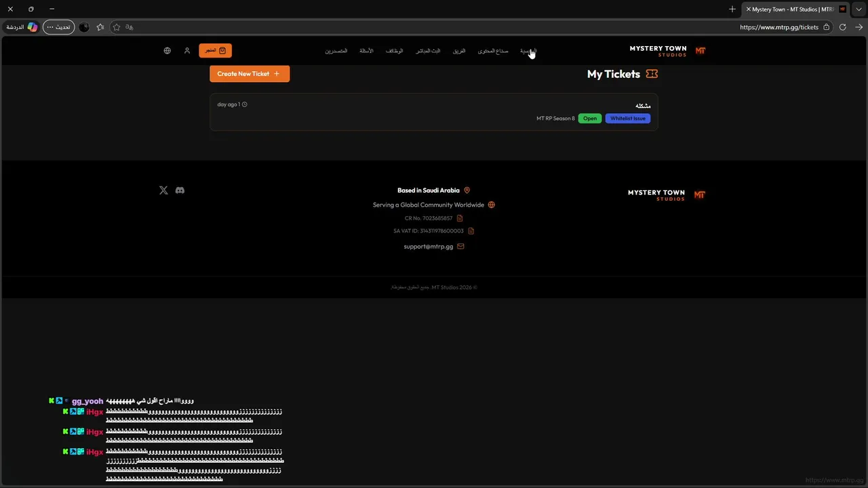Click the star favorite icon in address bar
The width and height of the screenshot is (868, 488).
tap(117, 27)
